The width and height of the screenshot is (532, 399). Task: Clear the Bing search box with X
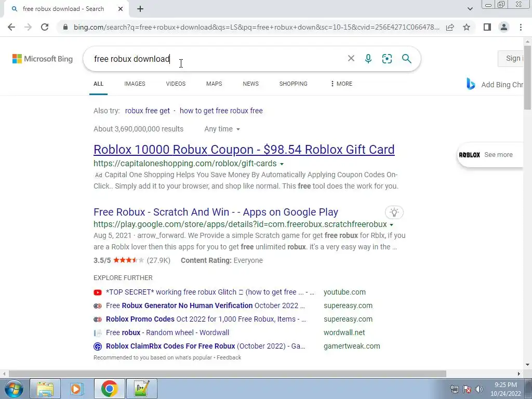351,58
